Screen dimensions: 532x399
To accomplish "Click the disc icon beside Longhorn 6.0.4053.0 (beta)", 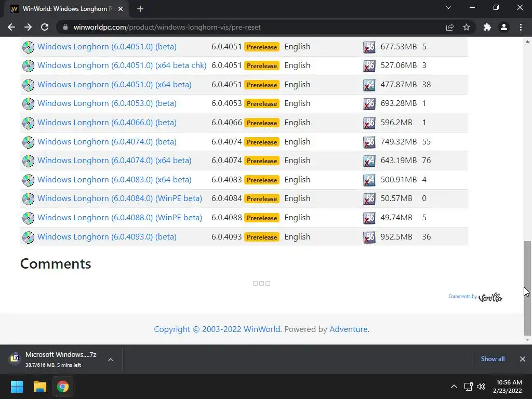I will (28, 103).
